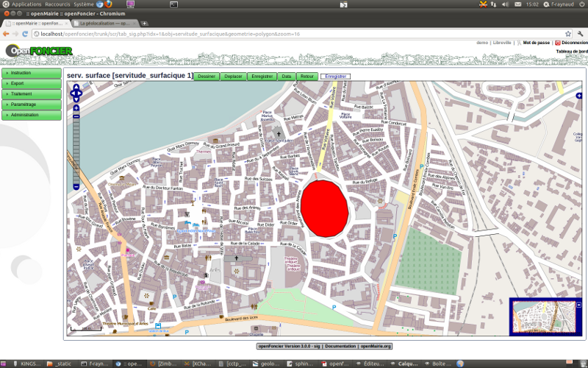
Task: Click the OpenFoncier logo
Action: click(38, 51)
